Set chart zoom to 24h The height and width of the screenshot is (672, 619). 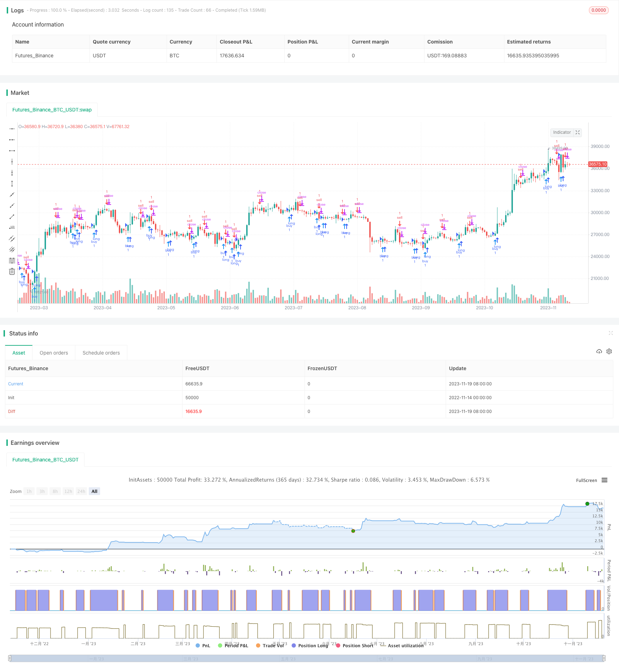81,491
